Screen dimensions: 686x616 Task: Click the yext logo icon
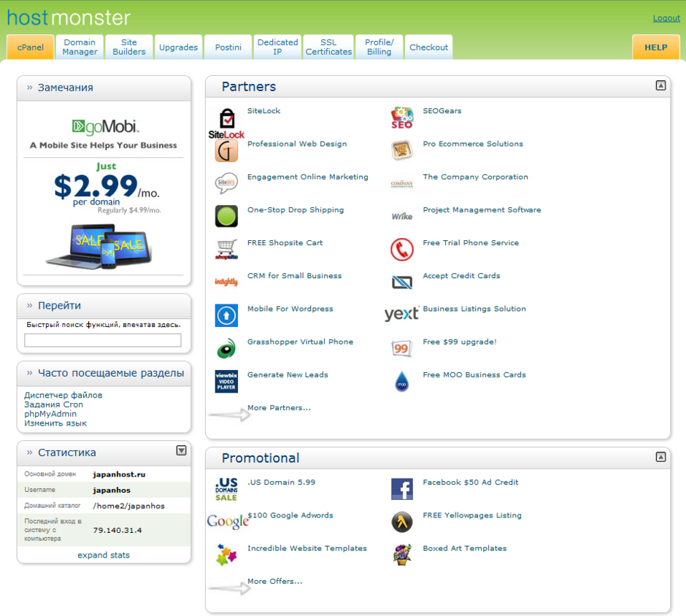point(401,313)
